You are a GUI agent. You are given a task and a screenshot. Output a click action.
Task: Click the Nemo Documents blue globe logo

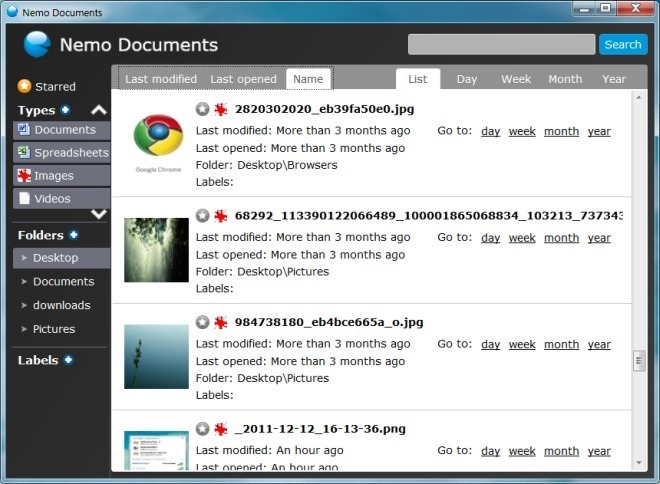[x=37, y=44]
